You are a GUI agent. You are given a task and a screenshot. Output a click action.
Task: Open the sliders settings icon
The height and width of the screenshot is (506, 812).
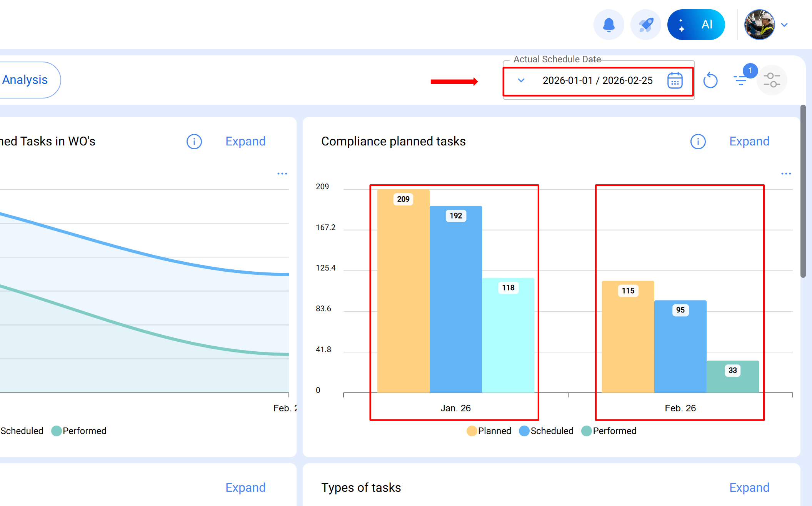click(772, 80)
